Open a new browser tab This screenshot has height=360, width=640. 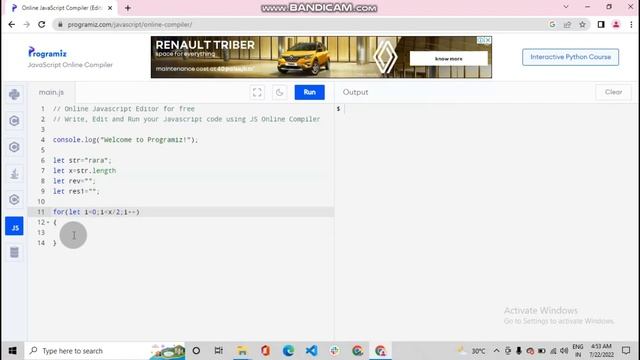[128, 8]
